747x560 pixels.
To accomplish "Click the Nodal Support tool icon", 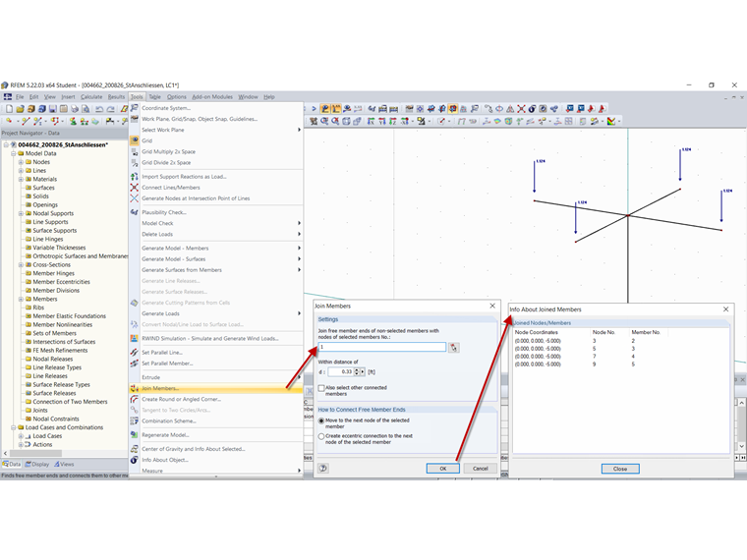I will [x=73, y=121].
